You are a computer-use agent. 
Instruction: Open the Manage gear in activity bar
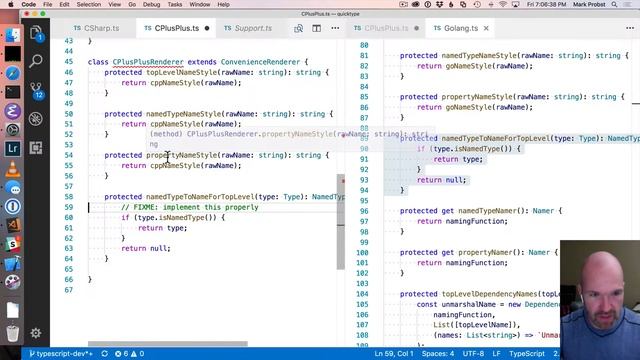pos(36,333)
